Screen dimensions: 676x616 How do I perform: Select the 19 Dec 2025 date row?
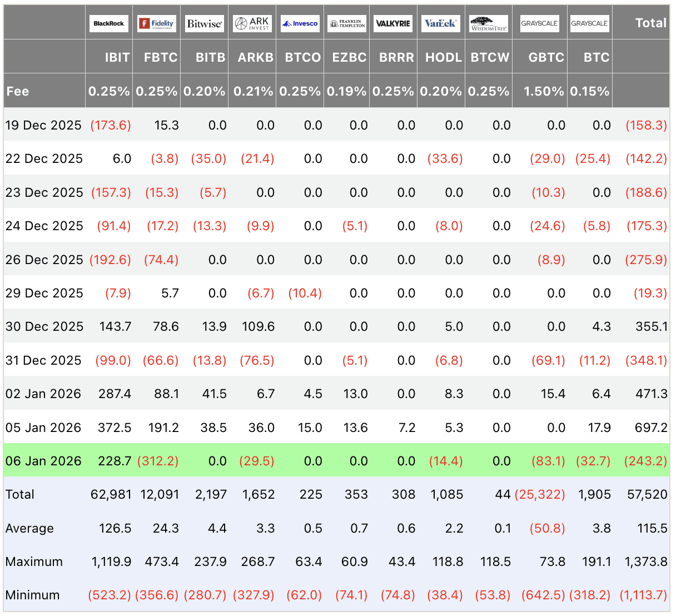337,125
